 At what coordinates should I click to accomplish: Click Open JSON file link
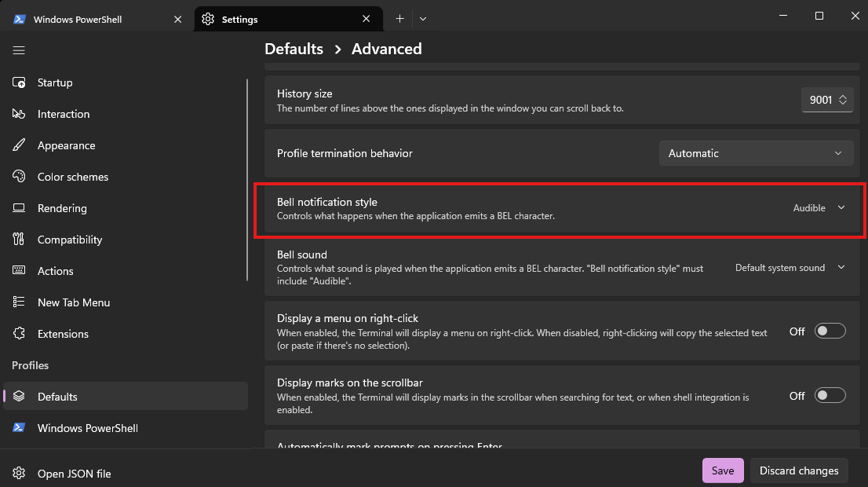pos(125,474)
